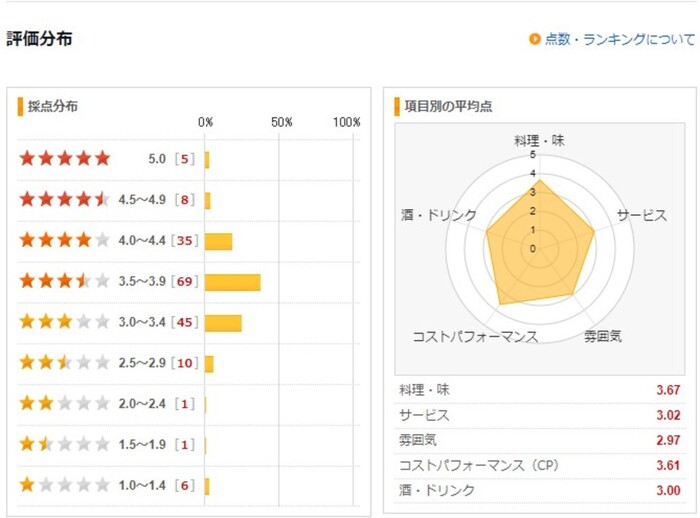Click the 5.0 five-star rating icons
This screenshot has height=518, width=700.
click(x=64, y=158)
